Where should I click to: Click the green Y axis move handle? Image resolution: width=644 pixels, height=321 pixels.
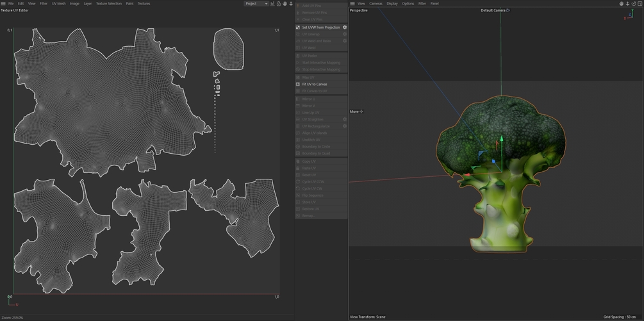click(x=501, y=139)
